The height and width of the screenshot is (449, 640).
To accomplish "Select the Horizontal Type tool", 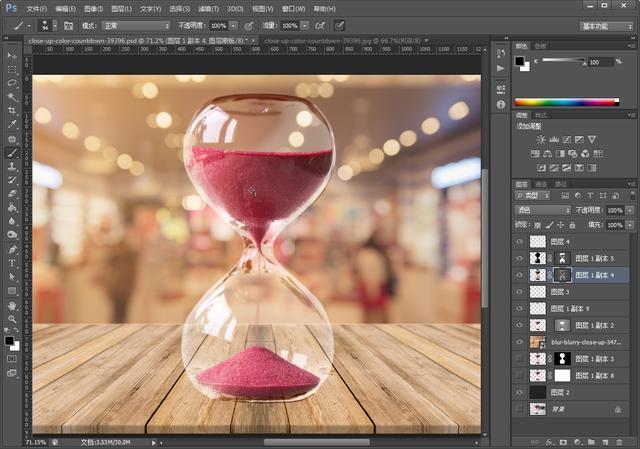I will point(12,263).
